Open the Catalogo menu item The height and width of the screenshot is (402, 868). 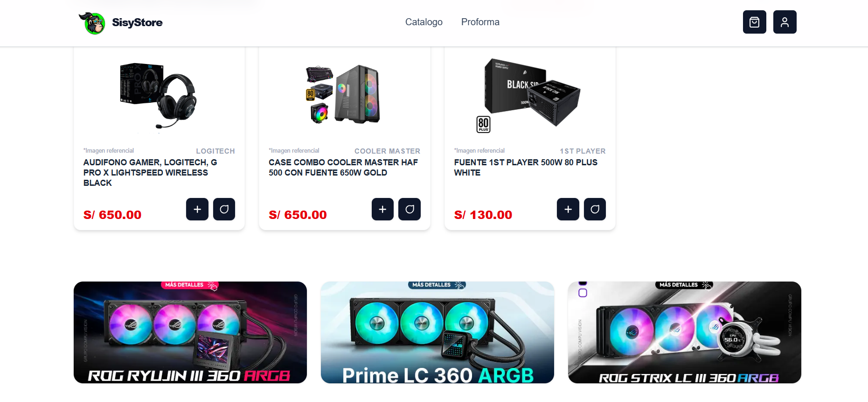[x=424, y=22]
